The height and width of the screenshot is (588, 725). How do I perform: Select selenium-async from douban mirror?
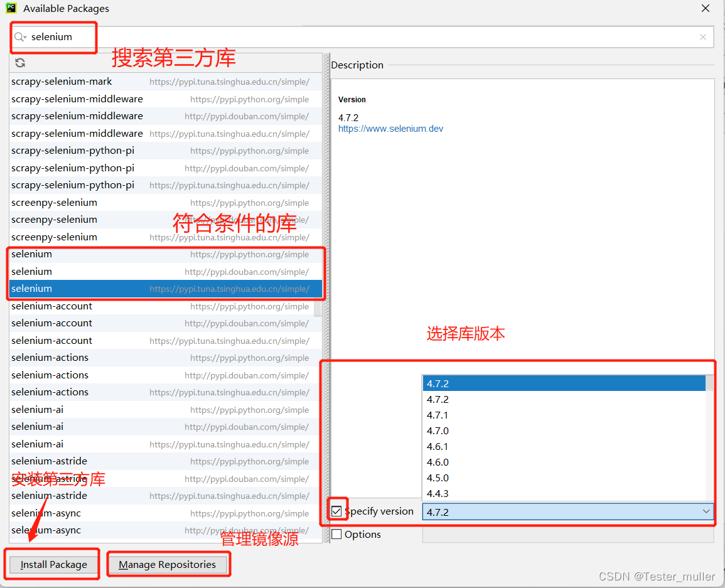pyautogui.click(x=166, y=530)
